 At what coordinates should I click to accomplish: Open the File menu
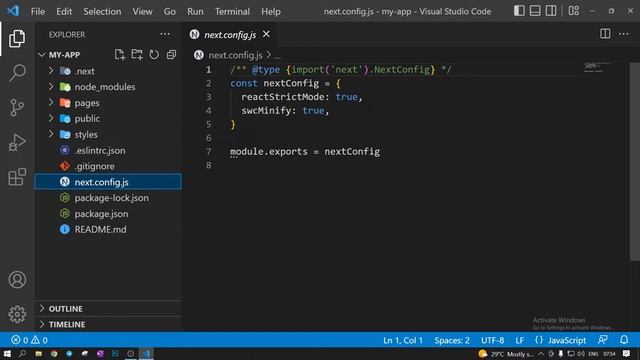pyautogui.click(x=38, y=11)
